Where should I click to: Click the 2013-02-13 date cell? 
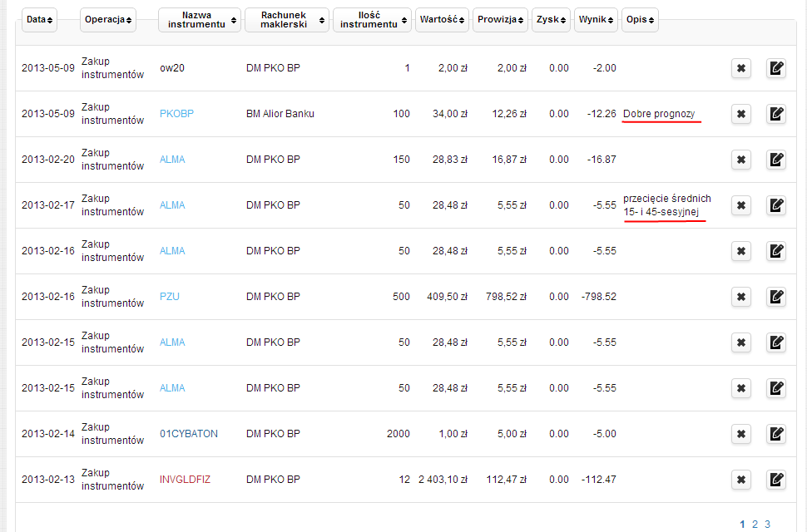(48, 480)
